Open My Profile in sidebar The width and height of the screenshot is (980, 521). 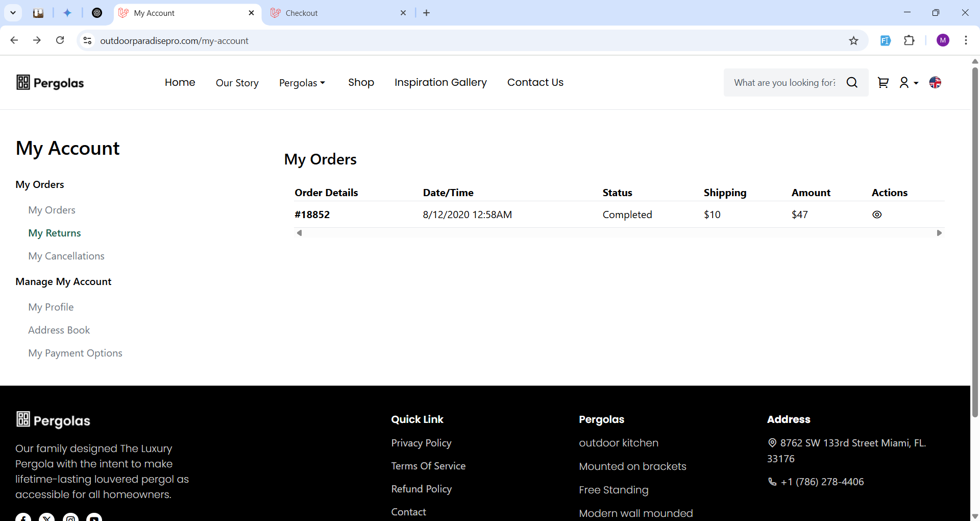51,307
